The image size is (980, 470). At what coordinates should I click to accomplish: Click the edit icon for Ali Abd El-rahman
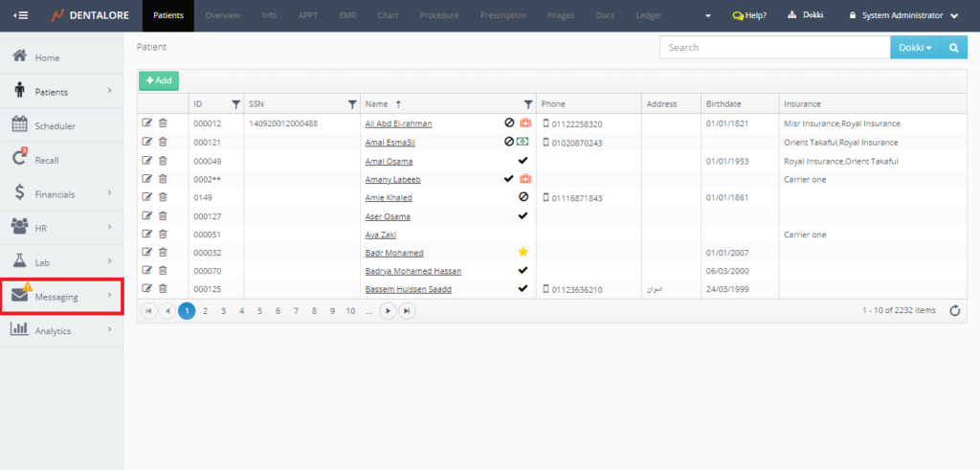(x=146, y=123)
